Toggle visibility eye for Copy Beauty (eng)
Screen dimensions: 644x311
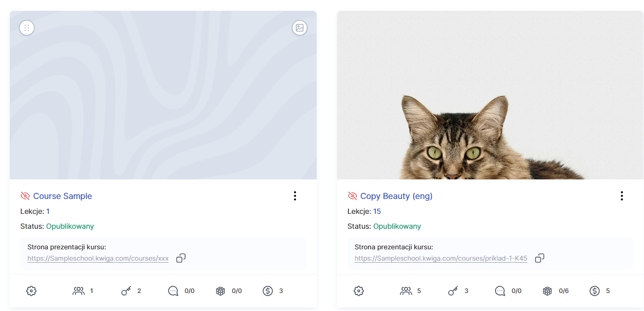click(353, 196)
